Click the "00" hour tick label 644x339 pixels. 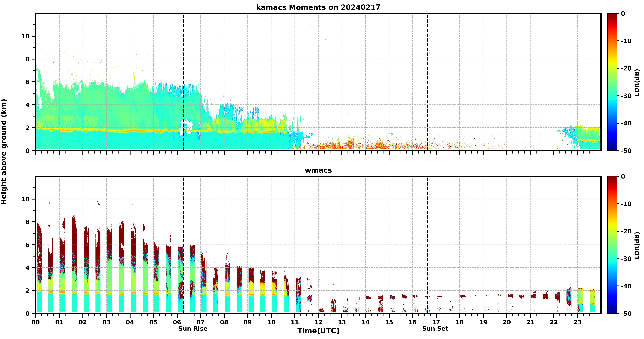coord(36,322)
